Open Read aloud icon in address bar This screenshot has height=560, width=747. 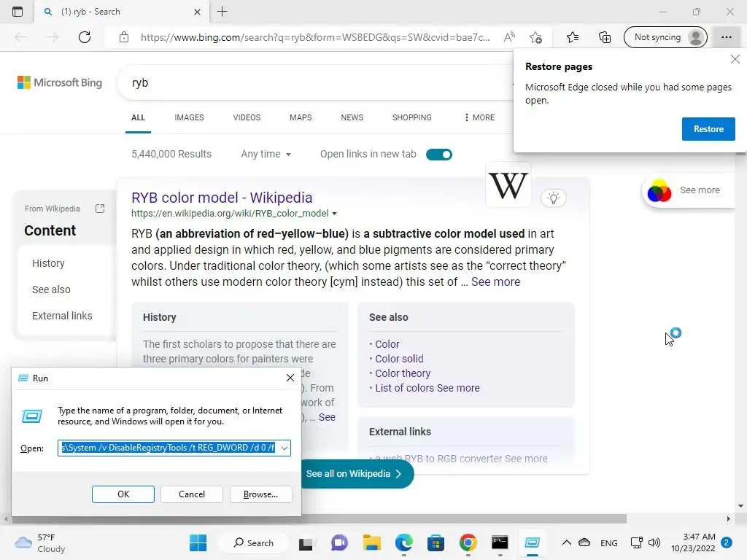coord(509,37)
